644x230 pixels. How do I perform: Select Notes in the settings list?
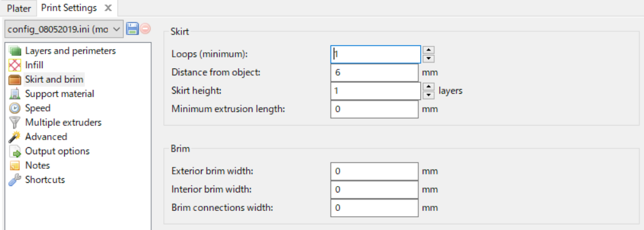point(38,166)
